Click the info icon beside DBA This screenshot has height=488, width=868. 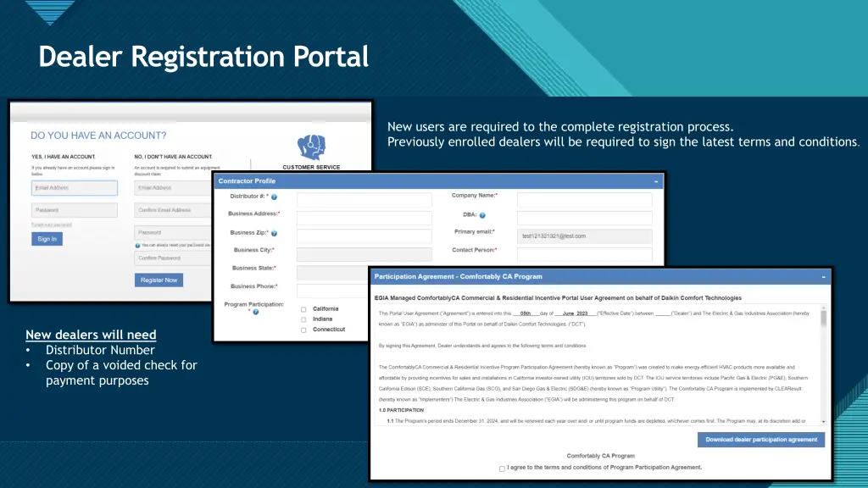tap(482, 215)
